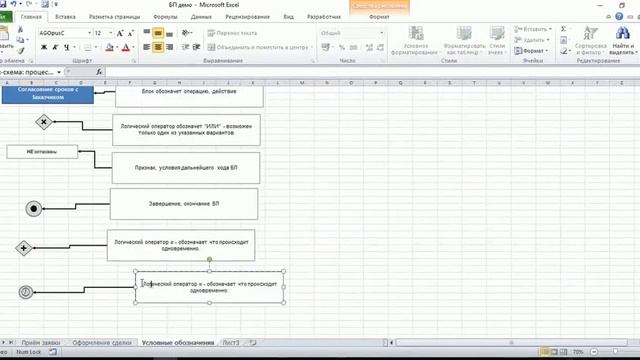Screen dimensions: 640x360
Task: Click the Cut scissors icon
Action: click(20, 29)
